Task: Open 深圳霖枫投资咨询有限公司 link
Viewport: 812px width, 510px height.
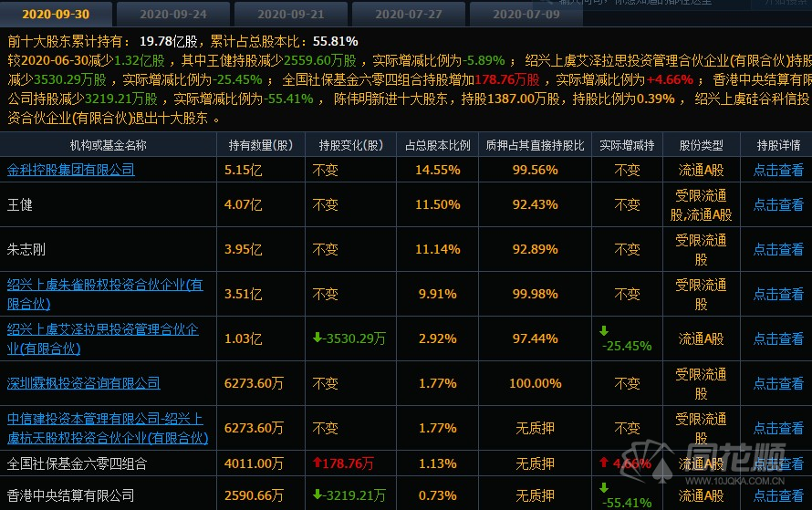Action: pos(83,383)
